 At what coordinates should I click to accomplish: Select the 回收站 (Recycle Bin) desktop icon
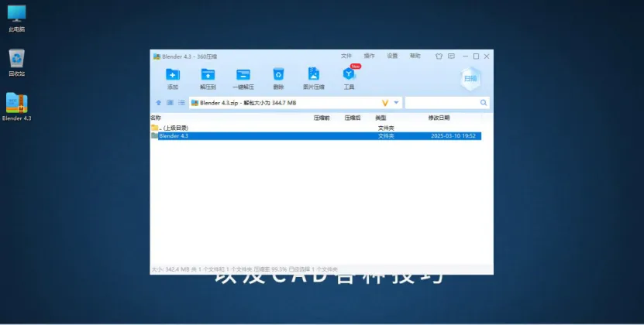[17, 63]
